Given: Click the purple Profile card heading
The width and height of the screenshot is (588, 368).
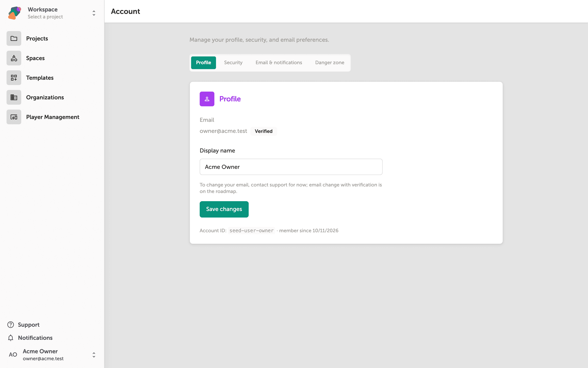Looking at the screenshot, I should coord(230,99).
